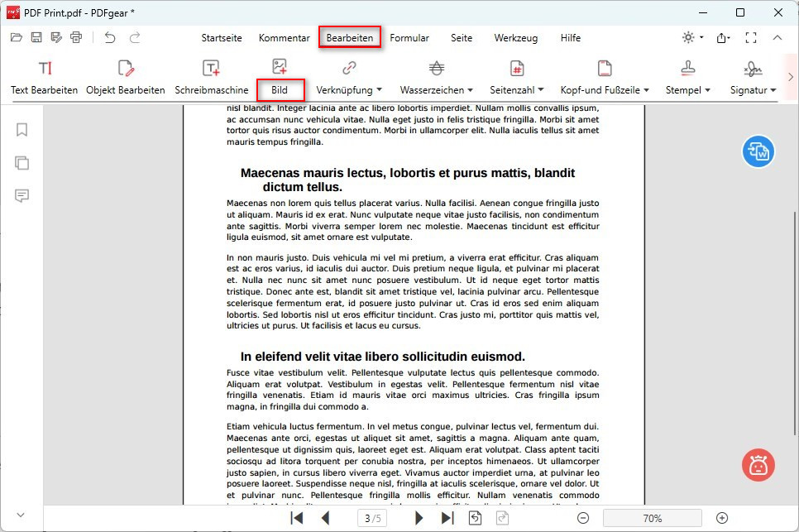Show the page thumbnails sidebar panel
This screenshot has width=799, height=532.
[x=21, y=163]
